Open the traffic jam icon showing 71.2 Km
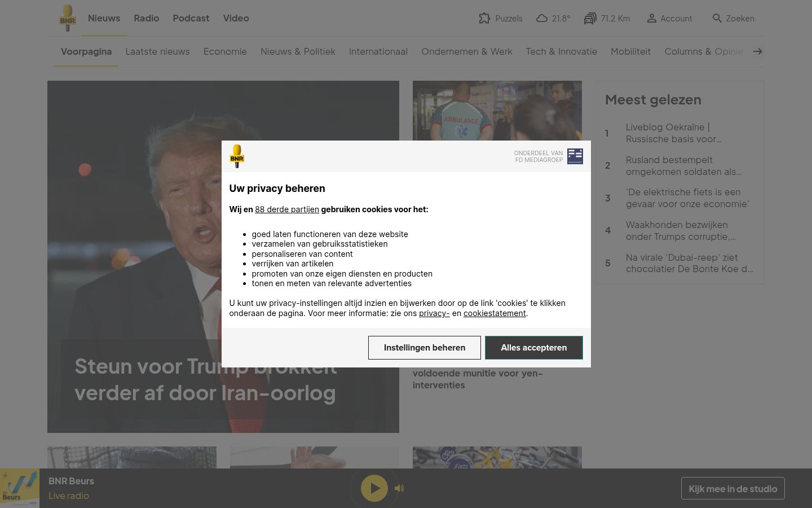 pyautogui.click(x=590, y=18)
